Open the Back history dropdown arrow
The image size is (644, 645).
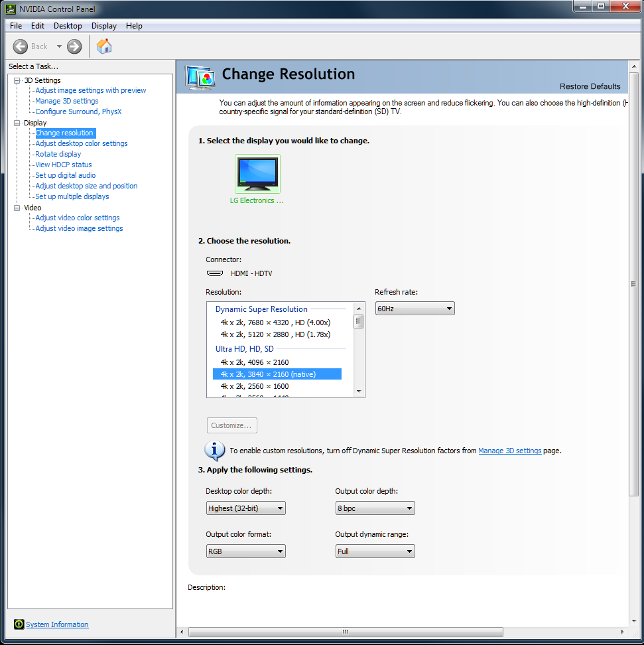(x=59, y=46)
